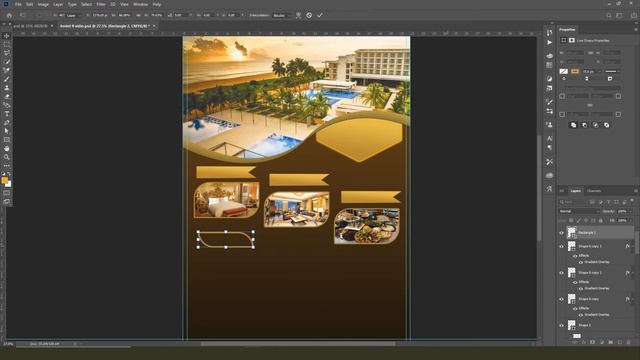Click the layer search field

(x=573, y=202)
